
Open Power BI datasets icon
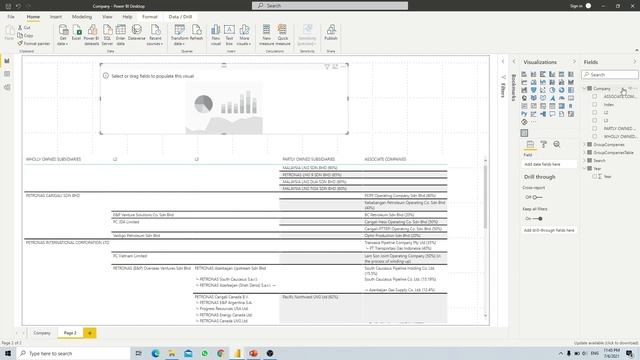92,34
